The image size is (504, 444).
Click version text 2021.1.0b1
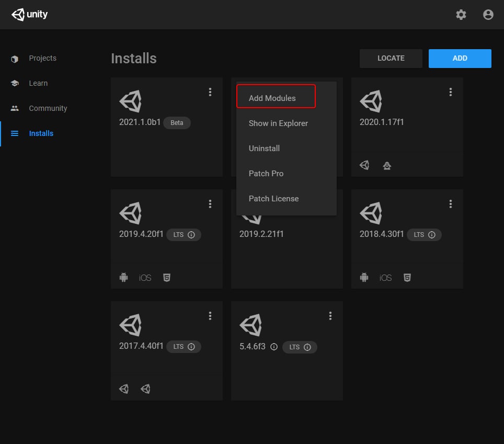(x=140, y=122)
